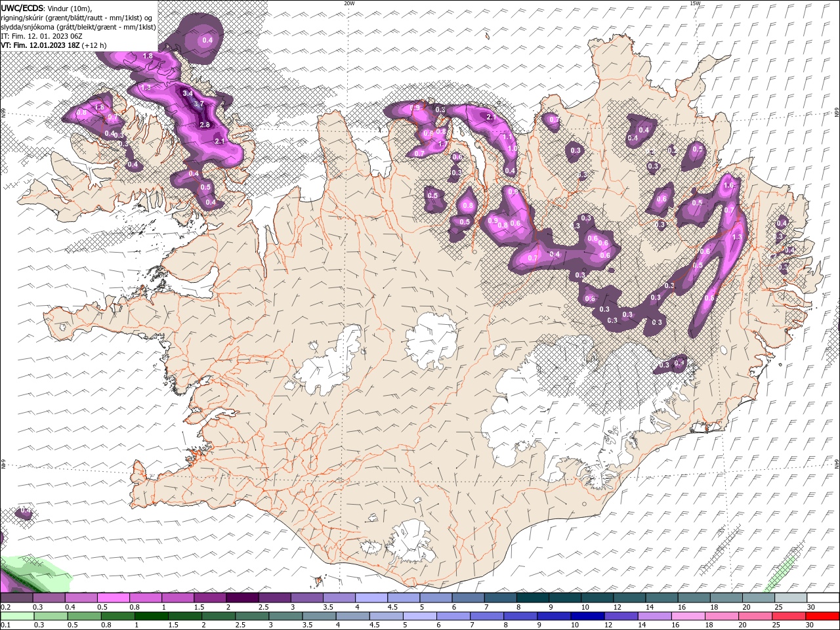Click bottom-row violet swatch between 14 and 16
The width and height of the screenshot is (840, 630).
[654, 616]
